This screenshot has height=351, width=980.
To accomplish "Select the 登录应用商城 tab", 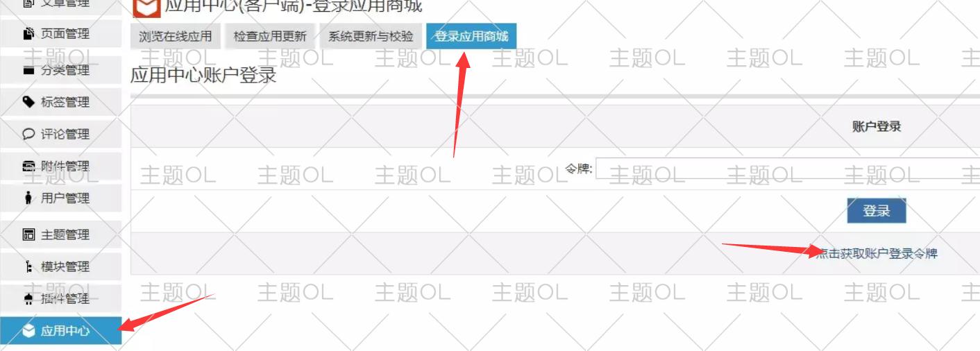I will click(x=471, y=36).
